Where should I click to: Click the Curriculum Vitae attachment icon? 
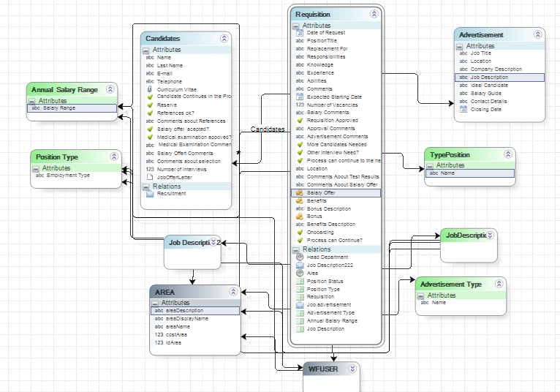point(150,88)
